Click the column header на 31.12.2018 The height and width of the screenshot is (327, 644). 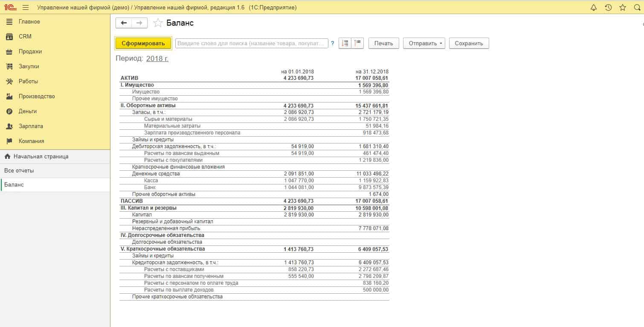click(x=372, y=72)
